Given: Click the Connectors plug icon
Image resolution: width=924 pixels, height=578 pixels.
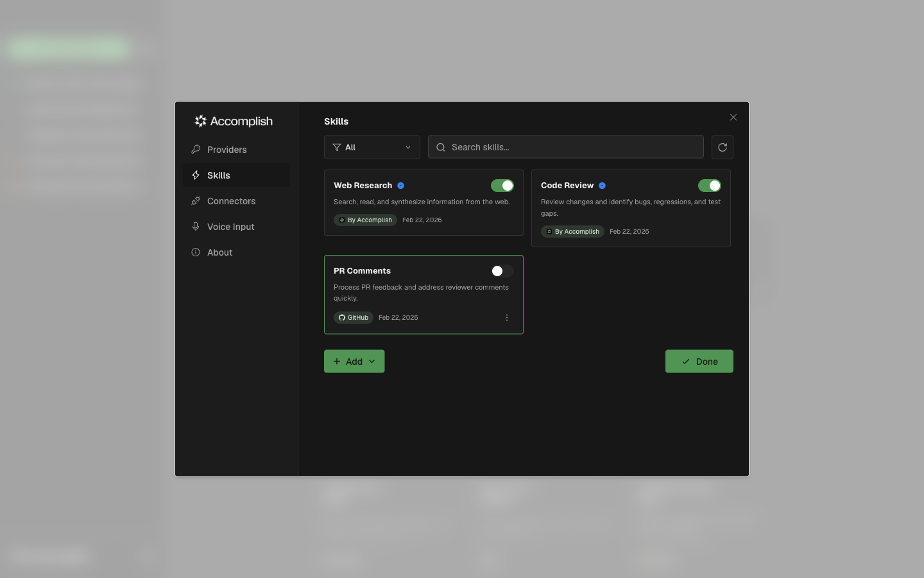Looking at the screenshot, I should click(x=196, y=200).
